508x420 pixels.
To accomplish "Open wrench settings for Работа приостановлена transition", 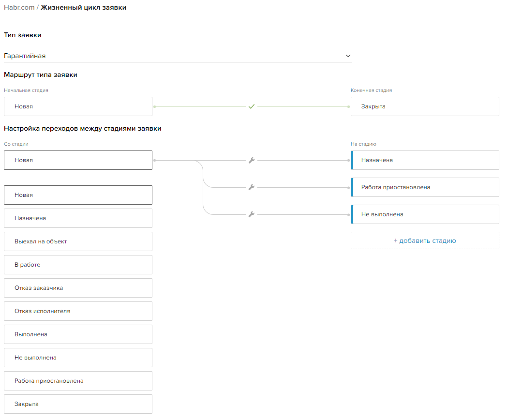I will coord(252,187).
